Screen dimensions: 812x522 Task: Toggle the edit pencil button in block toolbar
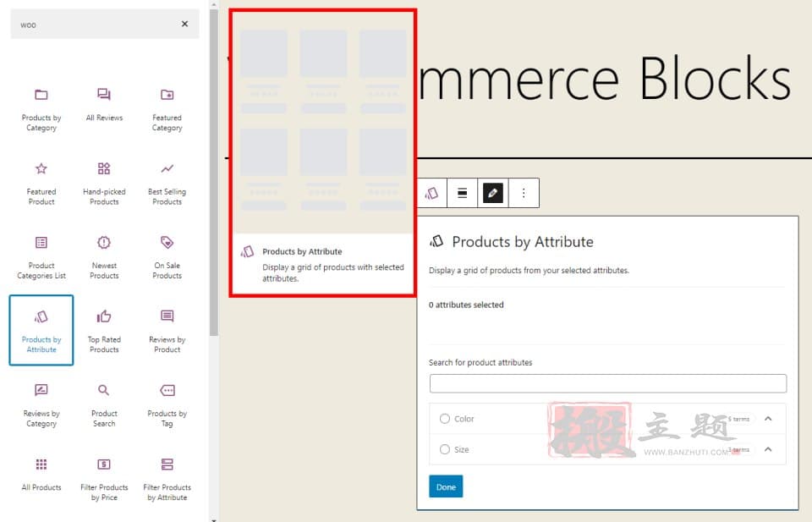coord(493,193)
